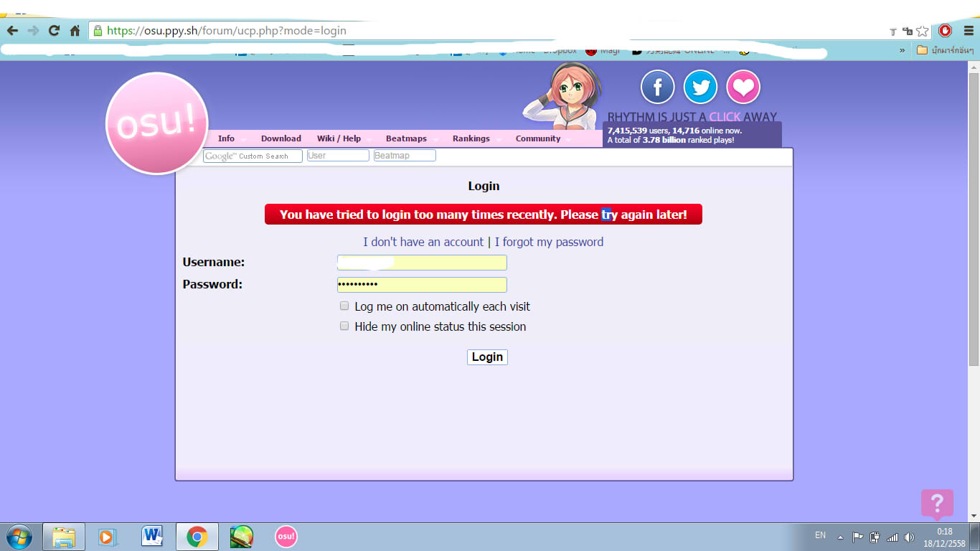This screenshot has height=551, width=980.
Task: Expand the Download dropdown menu
Action: (x=281, y=138)
